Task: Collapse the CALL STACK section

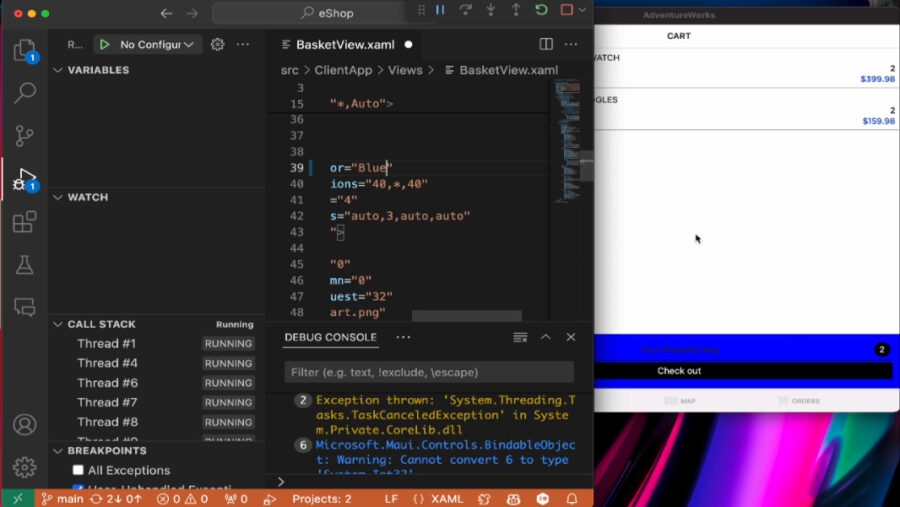Action: [101, 324]
